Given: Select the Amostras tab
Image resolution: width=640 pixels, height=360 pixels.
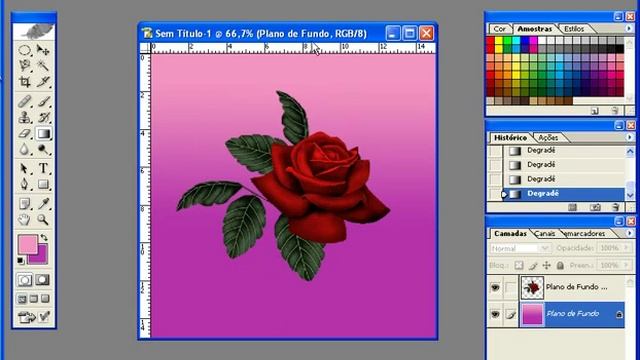Looking at the screenshot, I should tap(534, 29).
